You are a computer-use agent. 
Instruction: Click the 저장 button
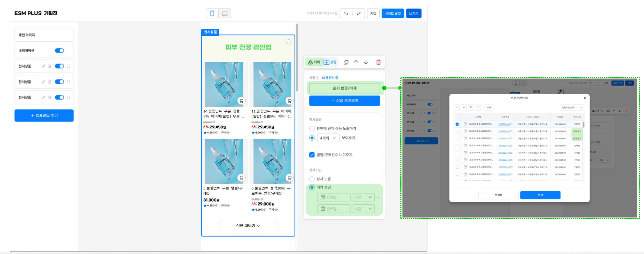[373, 13]
